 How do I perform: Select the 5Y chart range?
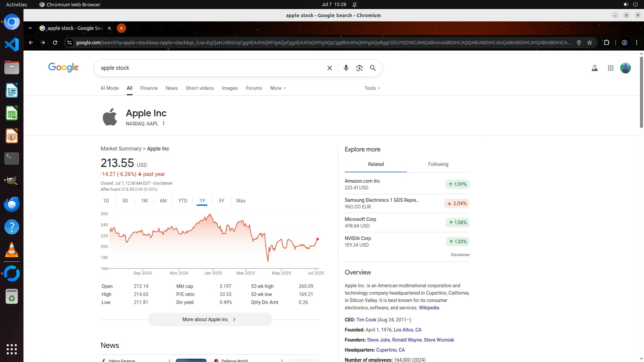pos(221,201)
